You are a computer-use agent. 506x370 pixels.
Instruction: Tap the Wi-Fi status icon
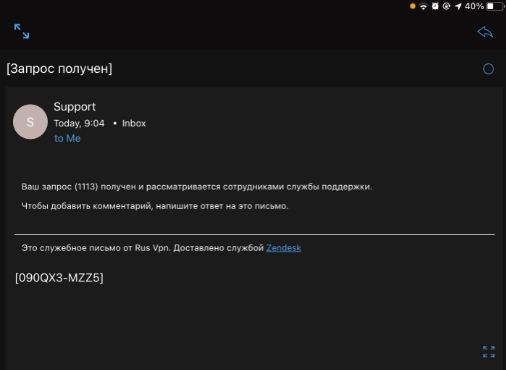click(423, 6)
